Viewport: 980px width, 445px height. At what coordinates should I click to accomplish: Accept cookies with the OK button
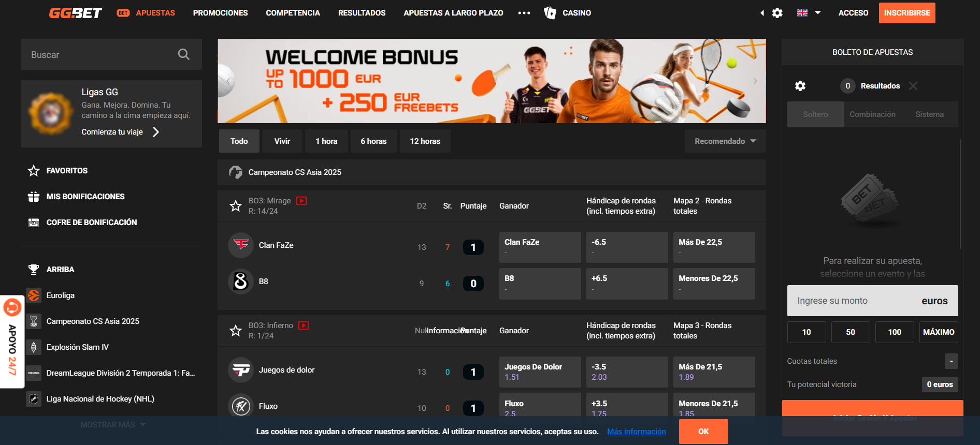pos(703,432)
